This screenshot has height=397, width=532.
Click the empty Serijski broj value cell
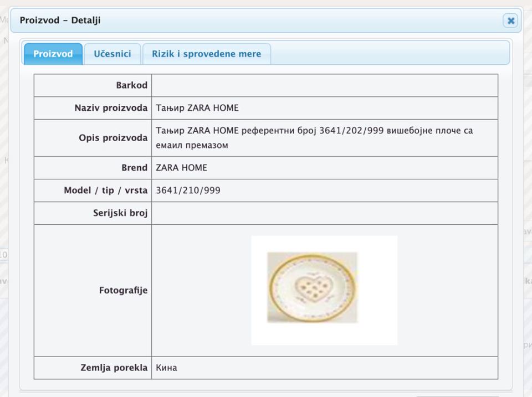(324, 213)
